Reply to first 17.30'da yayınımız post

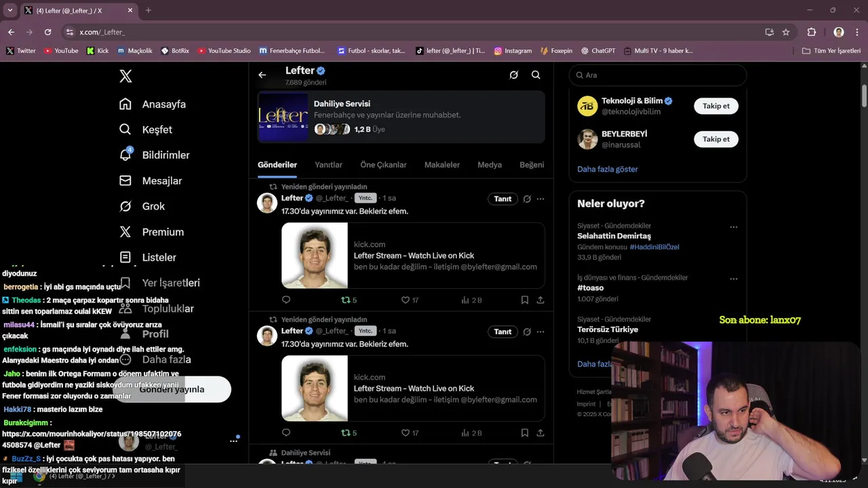coord(286,300)
